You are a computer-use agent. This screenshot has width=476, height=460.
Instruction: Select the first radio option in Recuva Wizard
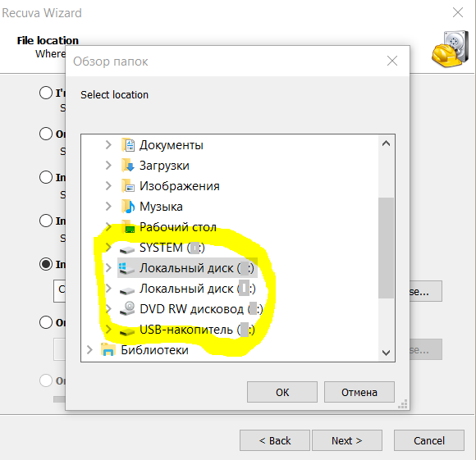pos(46,93)
